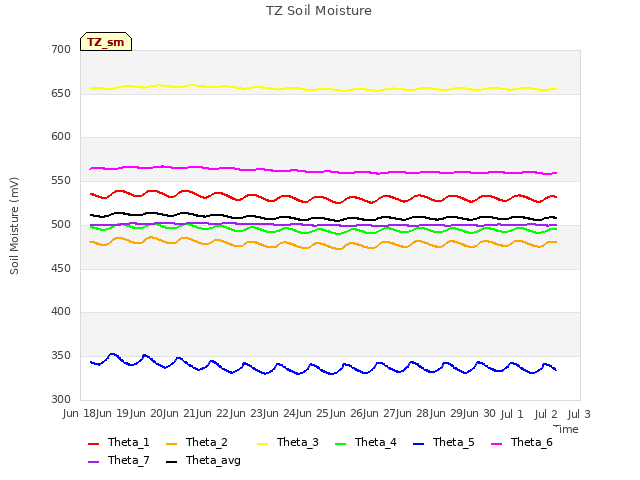Click the 500 y-axis tick label
Screen dimensions: 640x480
click(x=61, y=224)
